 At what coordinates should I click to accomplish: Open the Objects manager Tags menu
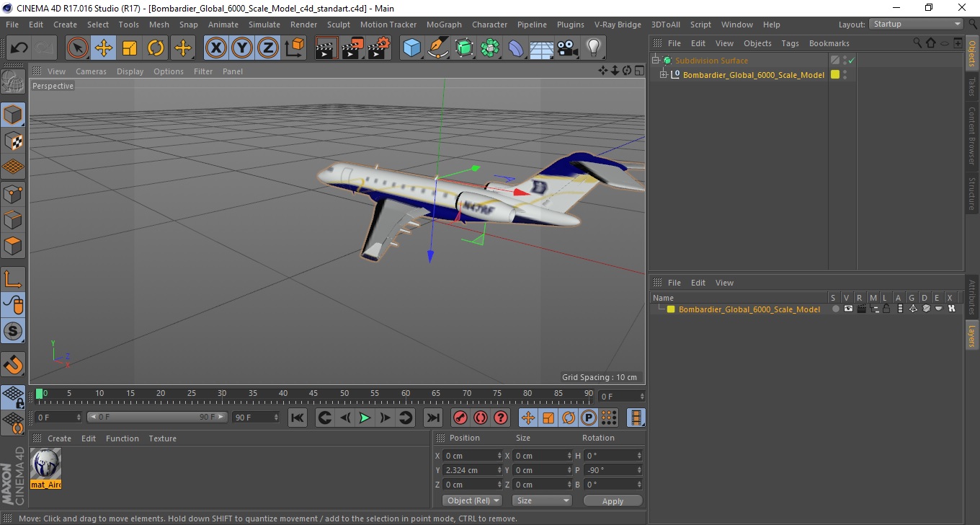(x=790, y=43)
